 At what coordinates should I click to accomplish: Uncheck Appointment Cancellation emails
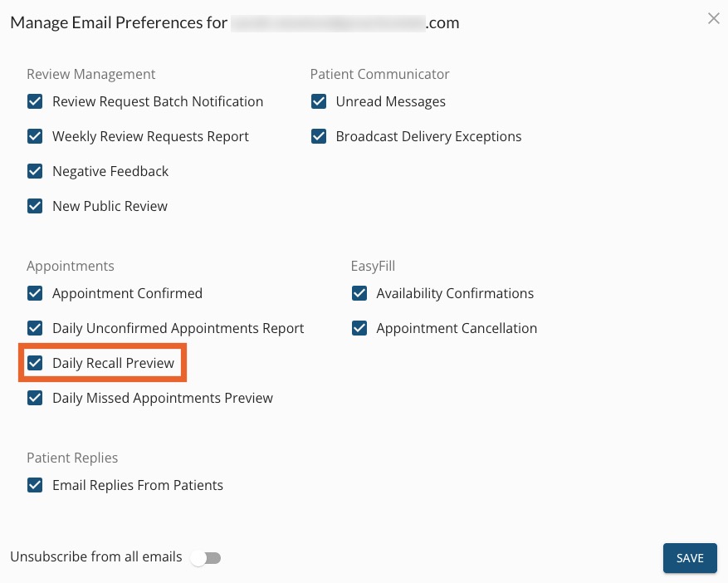point(359,328)
